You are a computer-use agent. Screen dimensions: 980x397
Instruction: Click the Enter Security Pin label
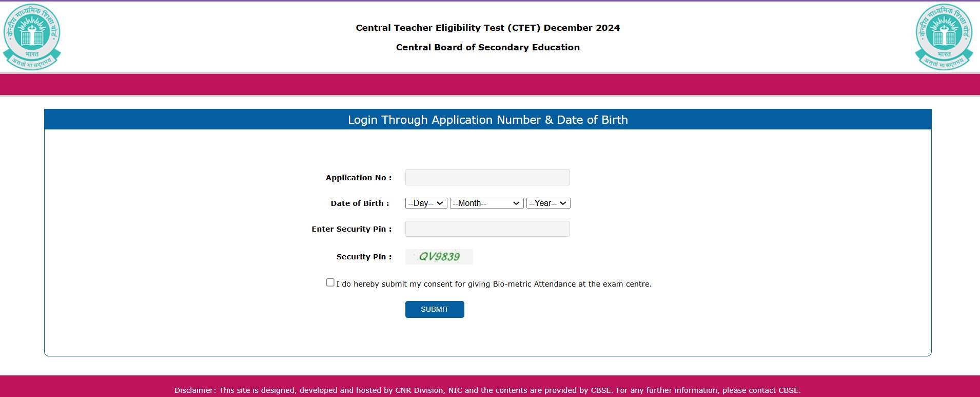tap(351, 229)
